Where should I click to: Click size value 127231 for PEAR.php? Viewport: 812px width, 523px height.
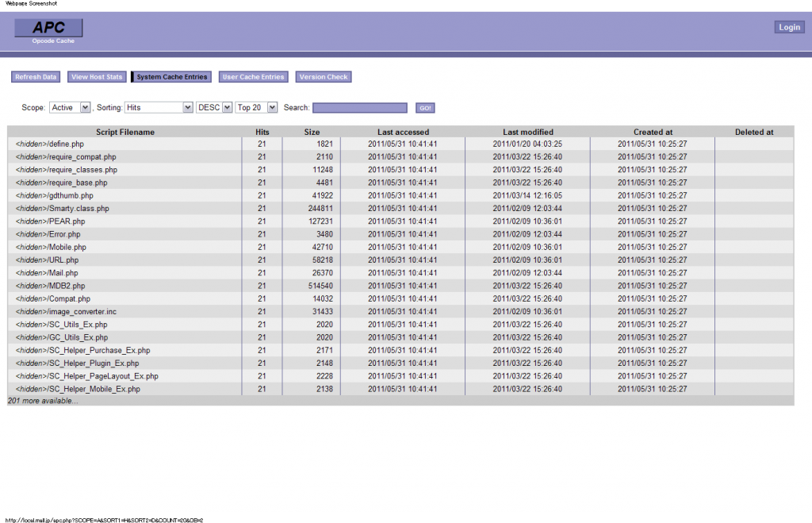tap(320, 221)
